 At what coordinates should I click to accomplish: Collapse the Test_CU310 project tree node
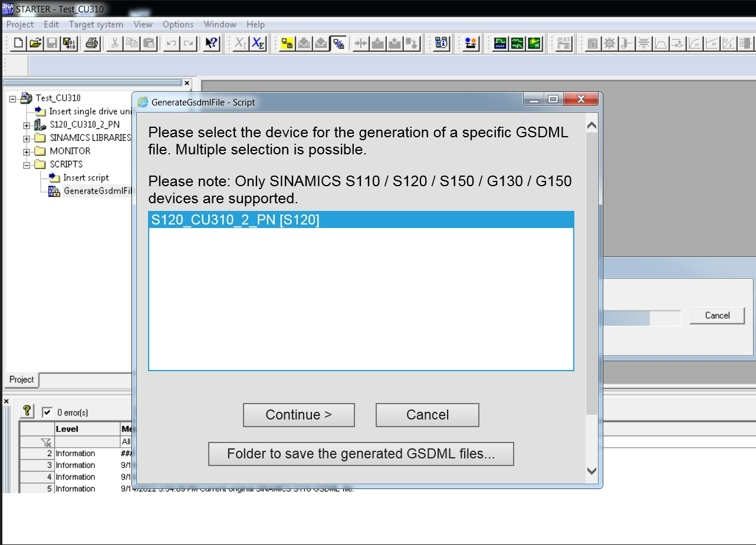(13, 98)
